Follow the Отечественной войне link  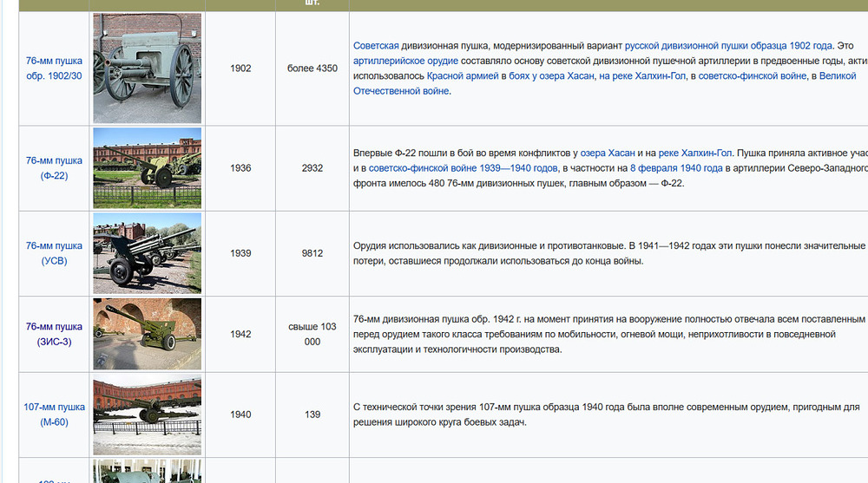(401, 91)
